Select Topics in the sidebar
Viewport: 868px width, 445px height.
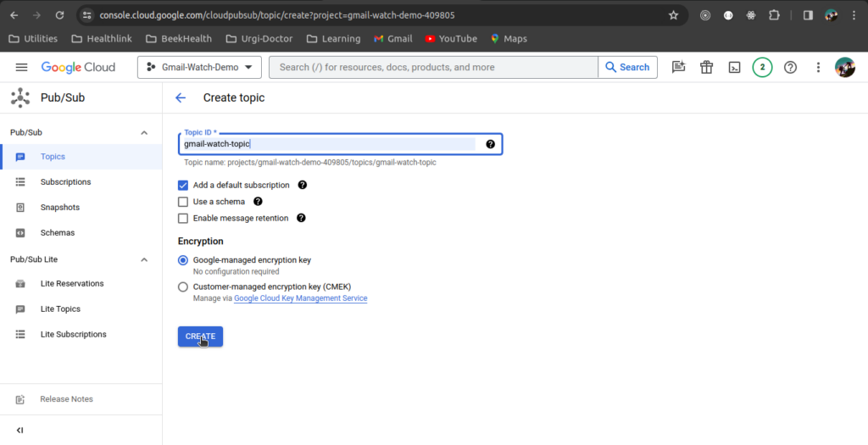(81, 157)
